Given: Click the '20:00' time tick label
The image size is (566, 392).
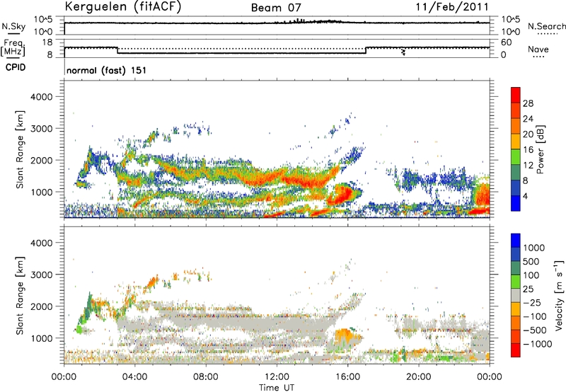Looking at the screenshot, I should (418, 377).
